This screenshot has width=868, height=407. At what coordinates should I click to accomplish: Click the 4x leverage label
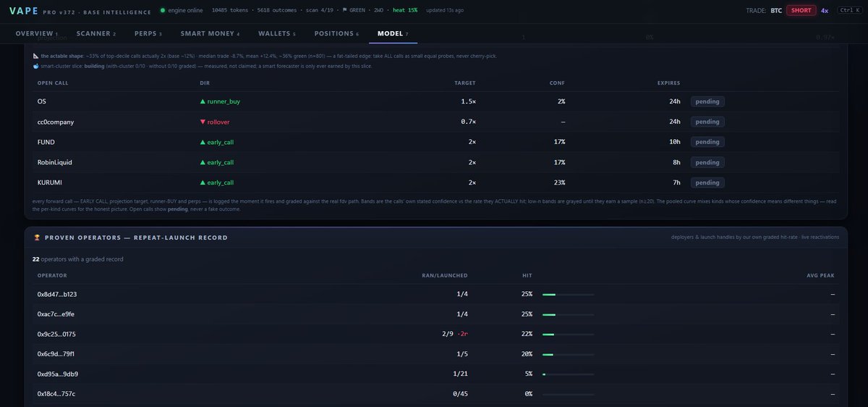(825, 11)
